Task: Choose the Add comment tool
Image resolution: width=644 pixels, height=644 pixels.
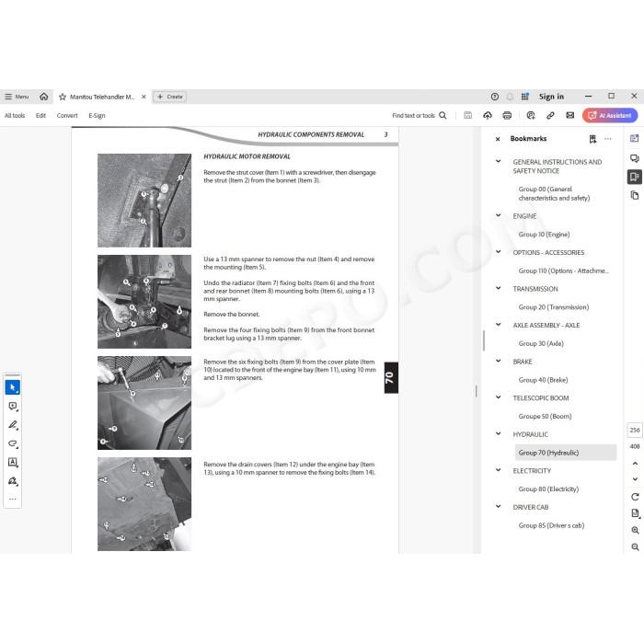Action: [13, 407]
